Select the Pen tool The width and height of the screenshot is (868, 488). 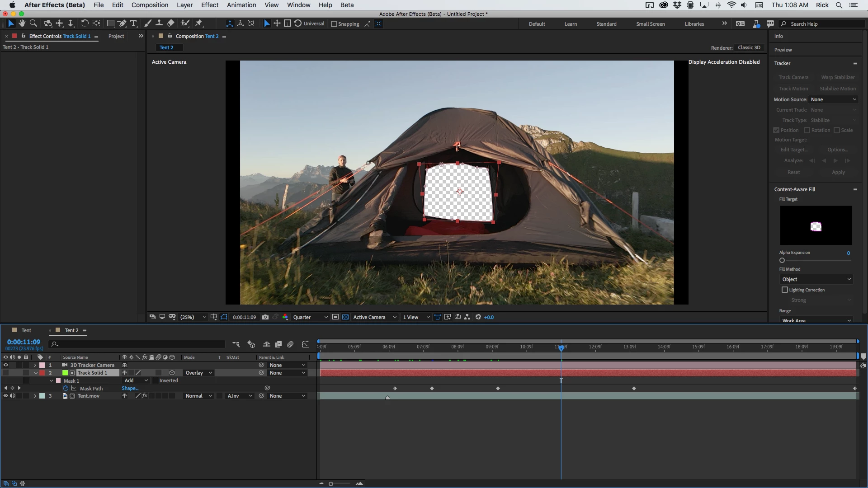click(122, 23)
